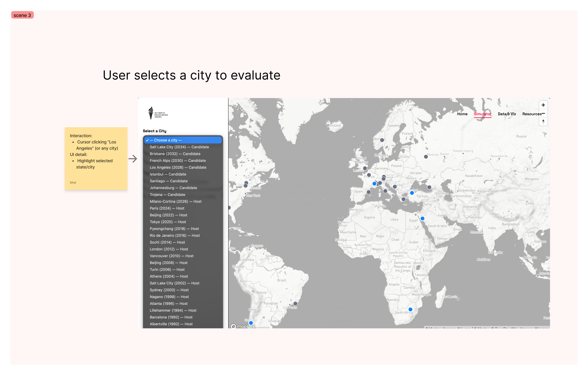
Task: Select Vancouver (2010) — Host
Action: [183, 256]
